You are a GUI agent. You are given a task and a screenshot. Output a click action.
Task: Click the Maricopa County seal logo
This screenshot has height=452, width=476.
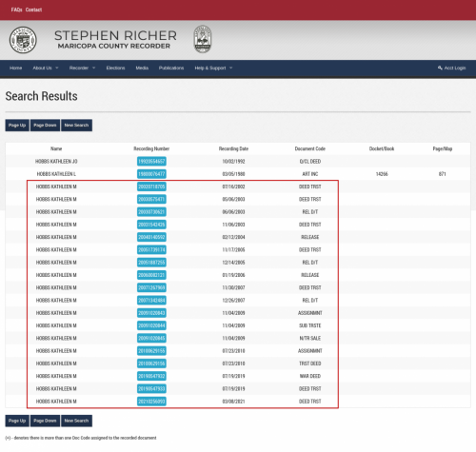(23, 40)
